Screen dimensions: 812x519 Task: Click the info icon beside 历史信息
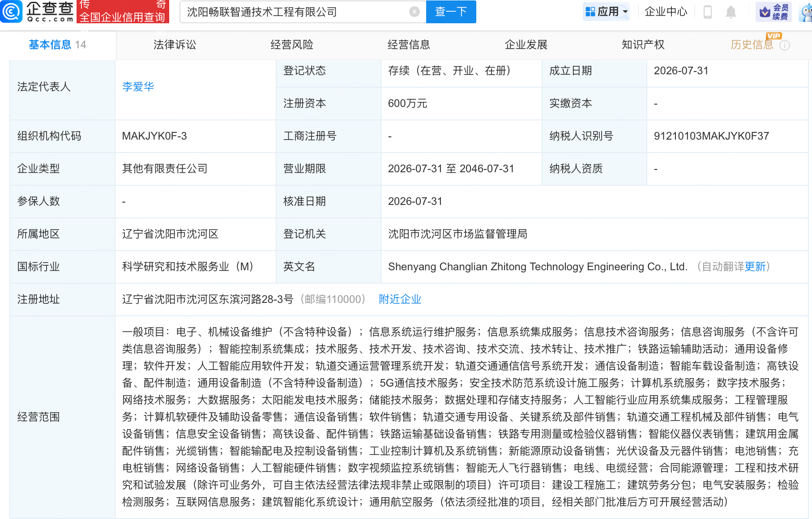pyautogui.click(x=785, y=45)
